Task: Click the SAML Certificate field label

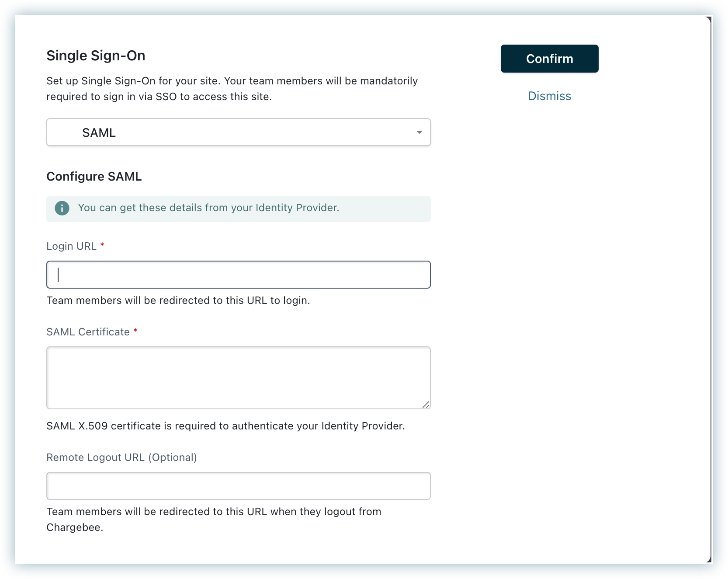Action: click(88, 332)
